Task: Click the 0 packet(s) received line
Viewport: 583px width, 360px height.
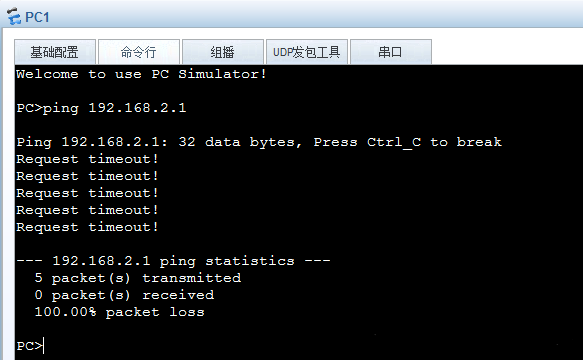Action: 124,295
